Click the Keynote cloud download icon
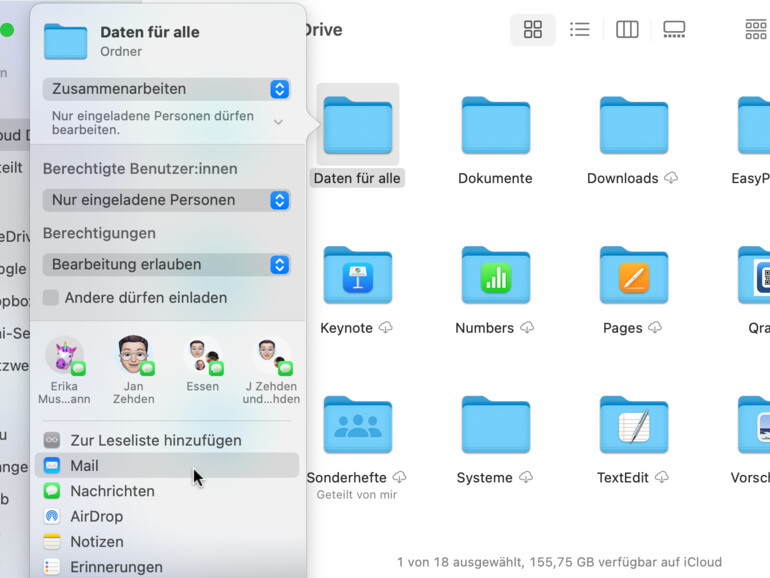Viewport: 770px width, 578px height. pos(386,328)
